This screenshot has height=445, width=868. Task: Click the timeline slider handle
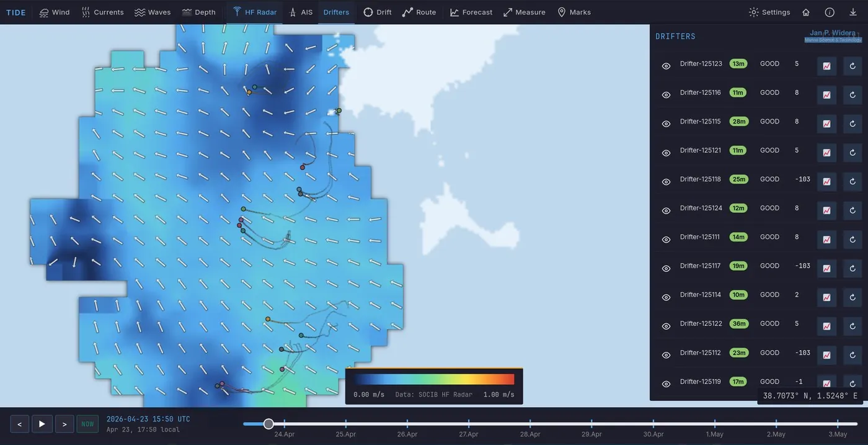(268, 424)
